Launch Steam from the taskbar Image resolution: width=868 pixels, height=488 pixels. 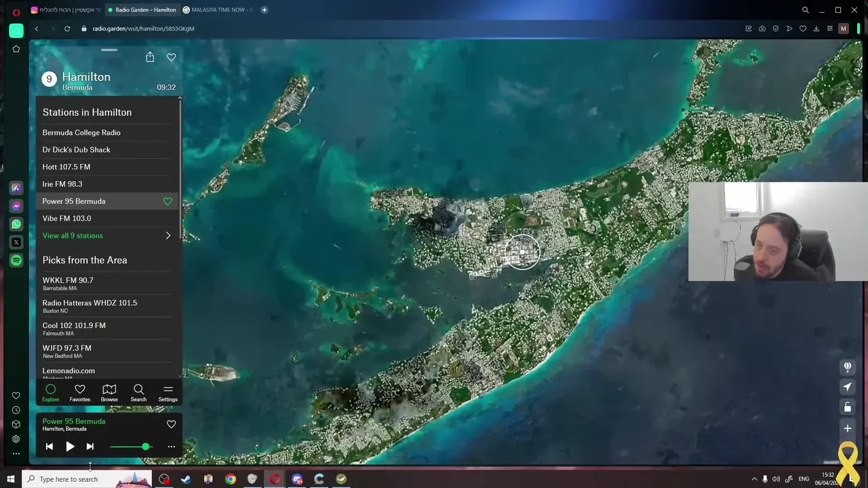click(186, 479)
